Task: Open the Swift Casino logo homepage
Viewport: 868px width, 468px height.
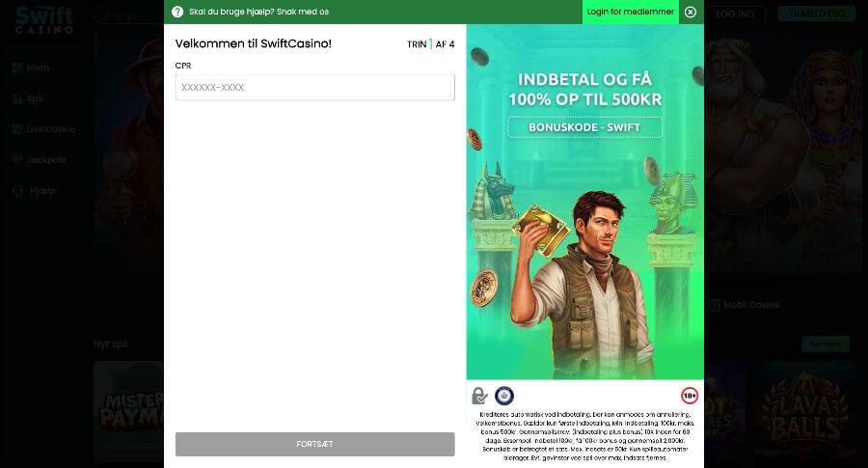Action: [43, 19]
